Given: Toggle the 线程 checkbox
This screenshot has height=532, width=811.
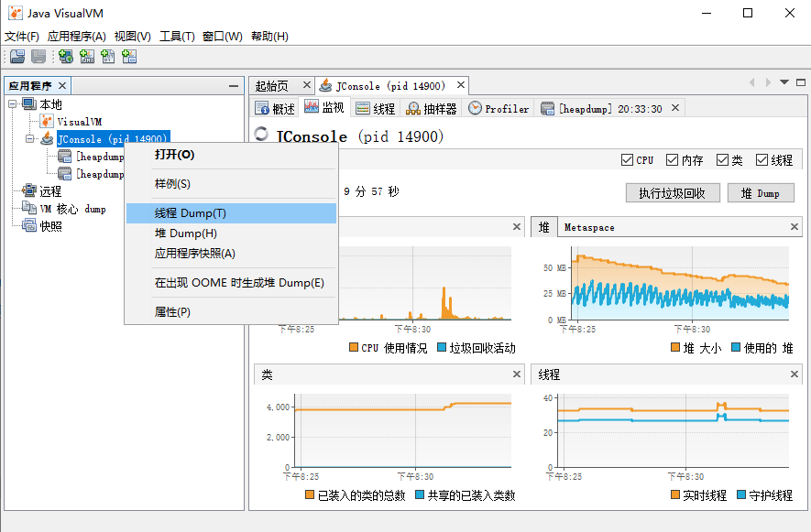Looking at the screenshot, I should pyautogui.click(x=762, y=159).
